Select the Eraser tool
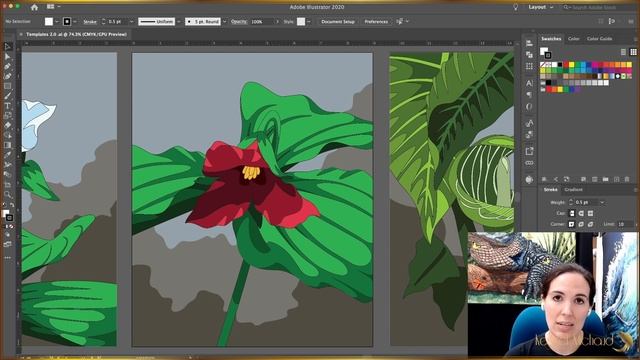 tap(7, 125)
